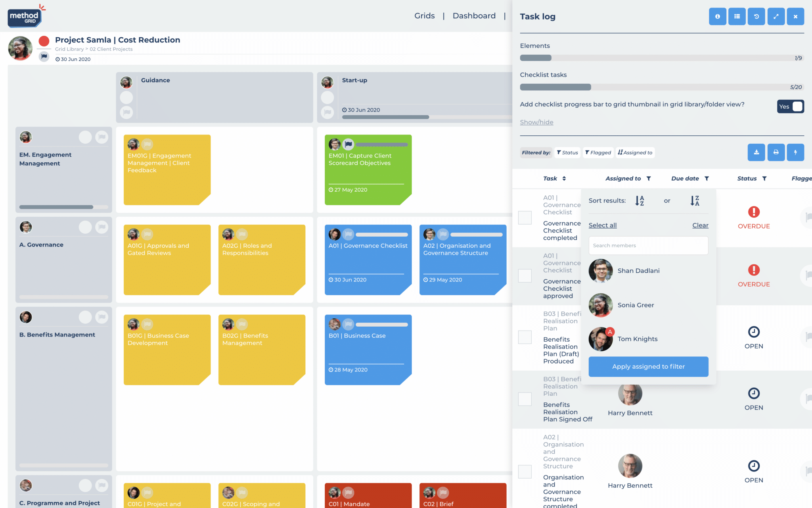Open the Due date column filter
Screen dimensions: 812x508
(707, 179)
